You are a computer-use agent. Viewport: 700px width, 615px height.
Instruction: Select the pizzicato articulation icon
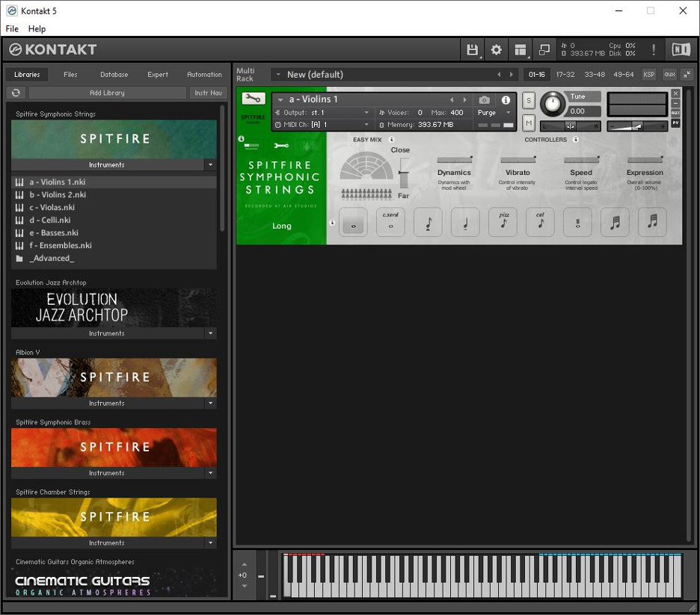tap(503, 222)
